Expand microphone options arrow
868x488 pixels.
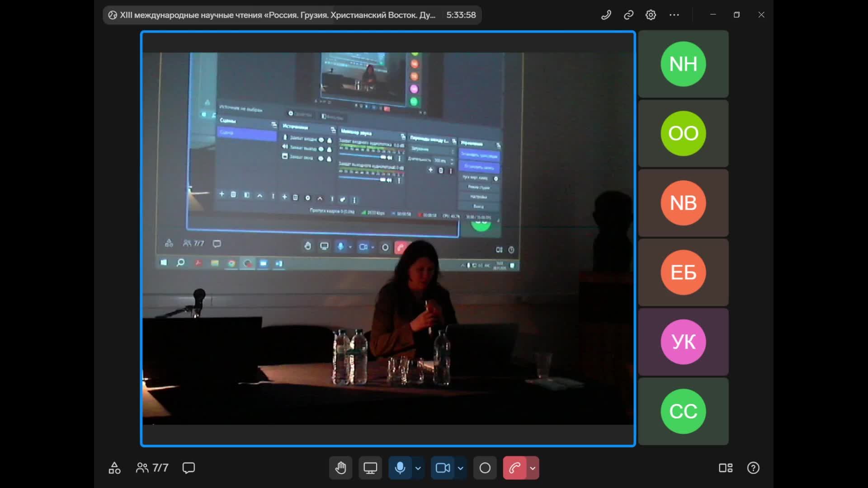(x=418, y=468)
